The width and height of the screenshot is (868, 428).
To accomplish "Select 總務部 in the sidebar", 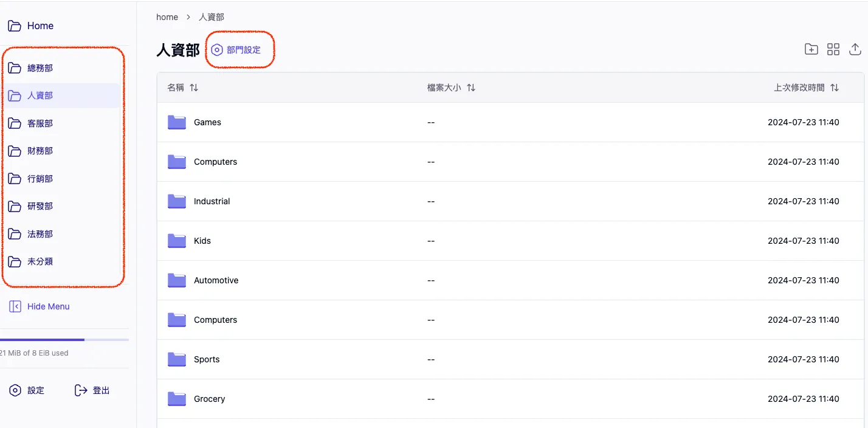I will [x=40, y=68].
